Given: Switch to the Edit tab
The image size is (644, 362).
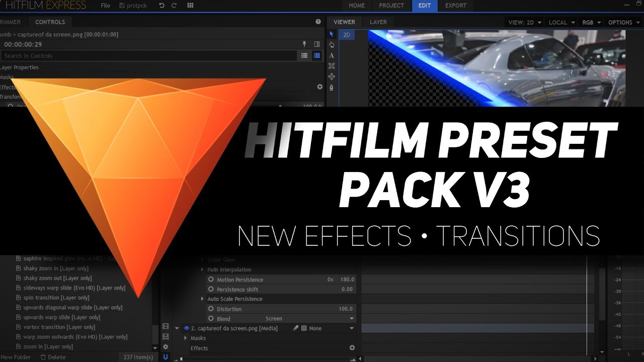Looking at the screenshot, I should (424, 6).
